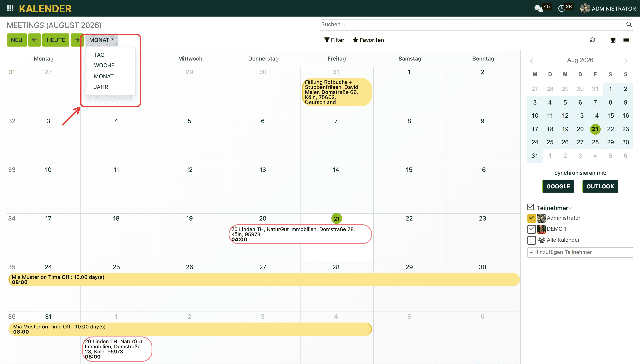Image resolution: width=640 pixels, height=364 pixels.
Task: Uncheck the Administrator attendee checkbox
Action: 531,218
